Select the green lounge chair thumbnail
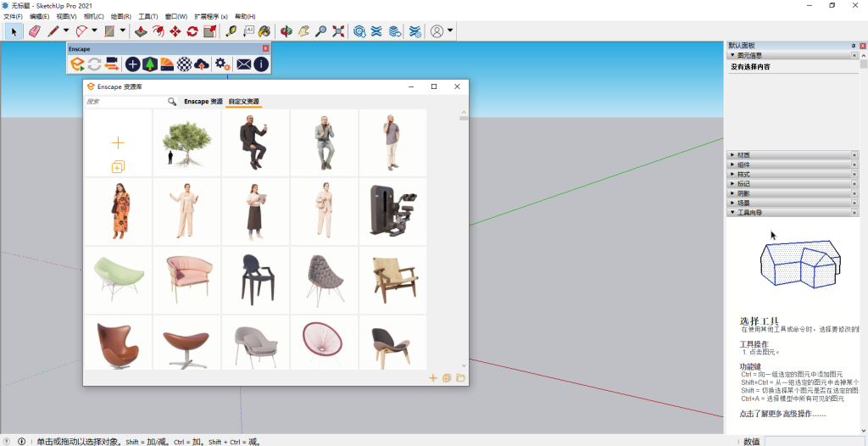 (118, 279)
